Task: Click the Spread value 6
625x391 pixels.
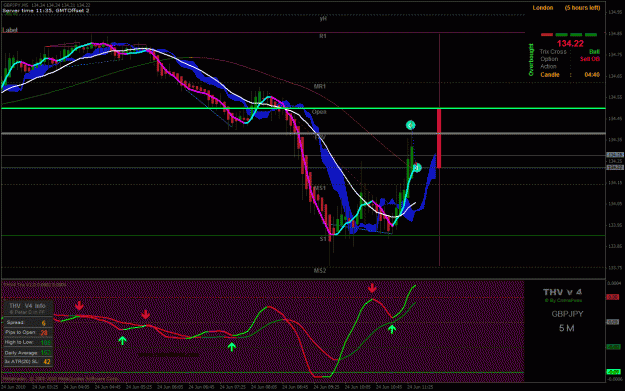Action: [x=43, y=323]
